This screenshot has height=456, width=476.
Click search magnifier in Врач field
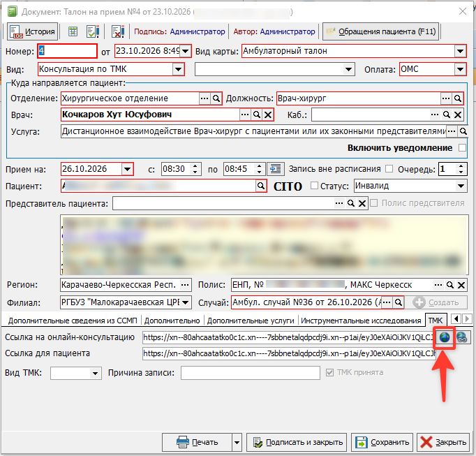point(257,115)
